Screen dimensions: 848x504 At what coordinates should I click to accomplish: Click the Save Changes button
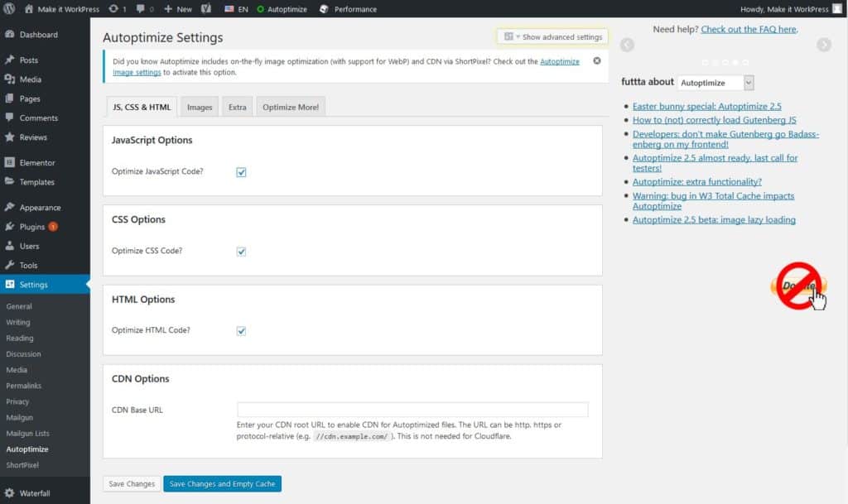tap(132, 484)
